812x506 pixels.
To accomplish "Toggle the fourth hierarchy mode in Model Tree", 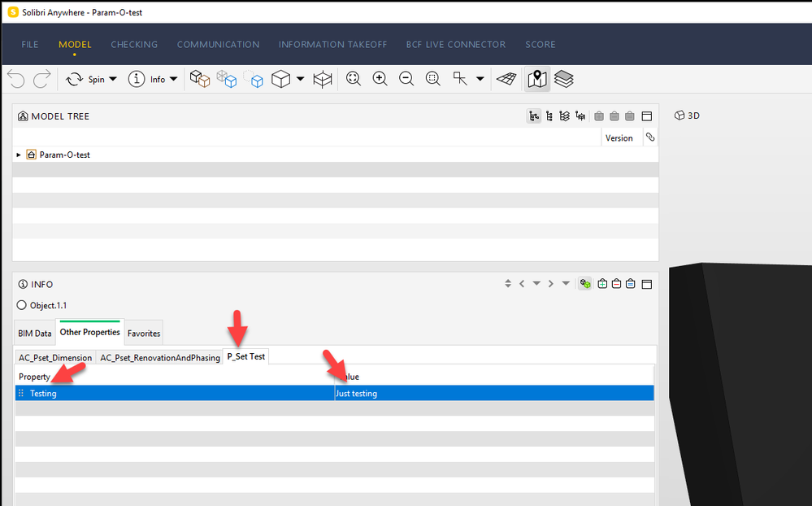I will (x=580, y=116).
